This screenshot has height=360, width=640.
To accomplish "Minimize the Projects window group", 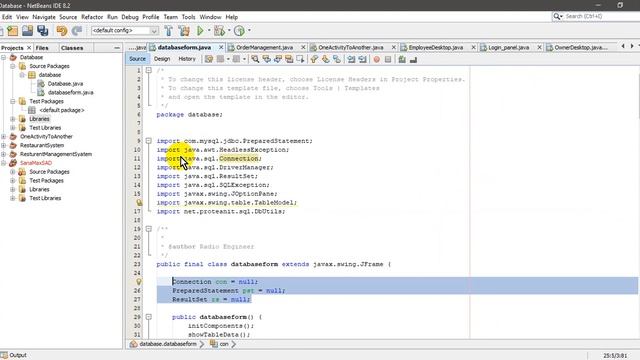I will pos(117,48).
